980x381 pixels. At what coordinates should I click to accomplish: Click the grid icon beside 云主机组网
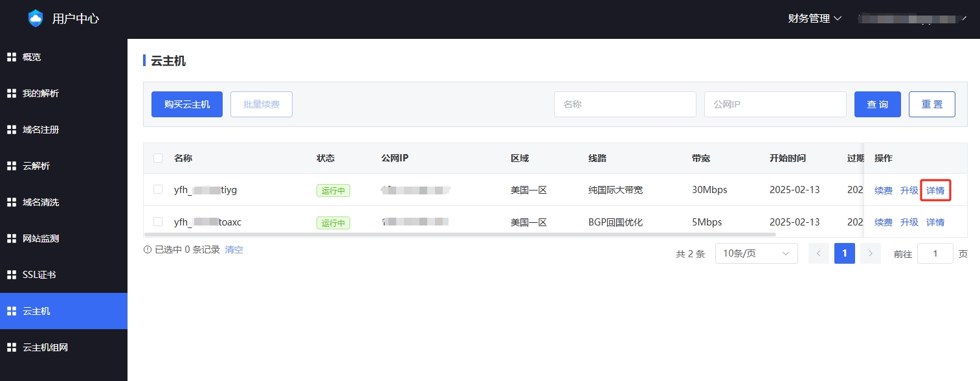click(11, 347)
